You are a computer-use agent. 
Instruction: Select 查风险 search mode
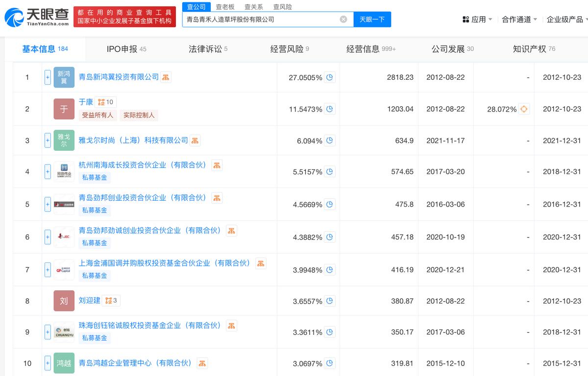pyautogui.click(x=282, y=7)
